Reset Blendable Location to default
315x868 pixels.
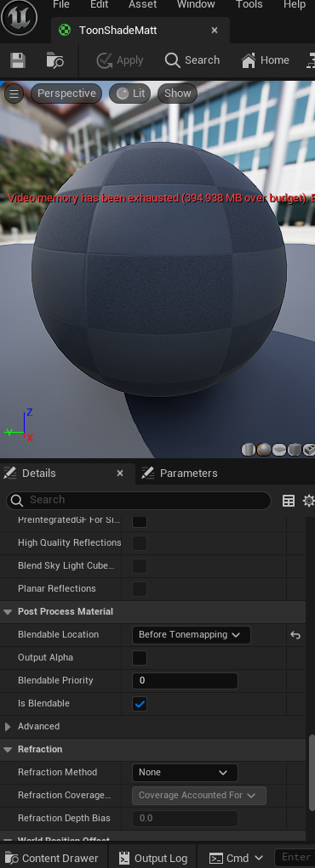(295, 635)
